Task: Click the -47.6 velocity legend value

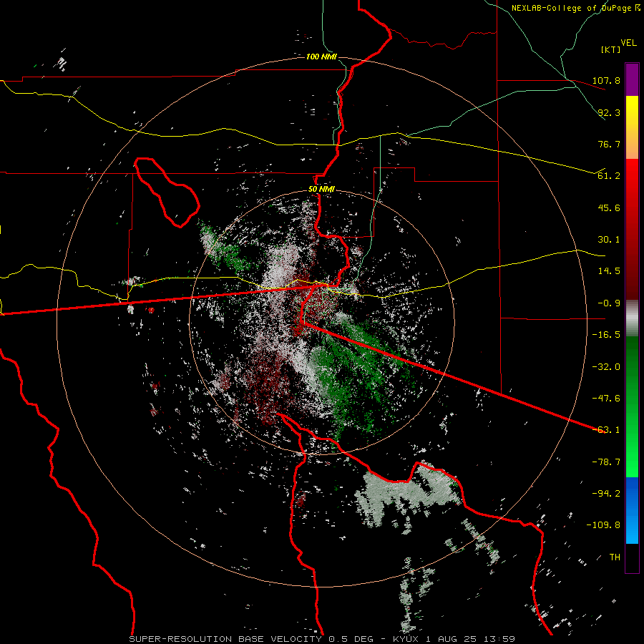Action: [x=606, y=399]
